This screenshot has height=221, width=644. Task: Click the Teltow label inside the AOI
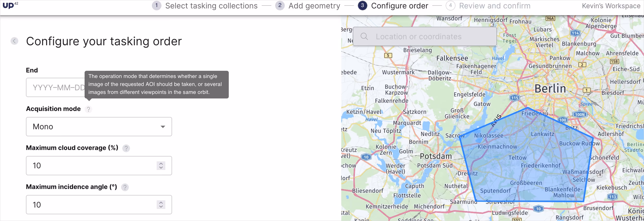point(518,158)
